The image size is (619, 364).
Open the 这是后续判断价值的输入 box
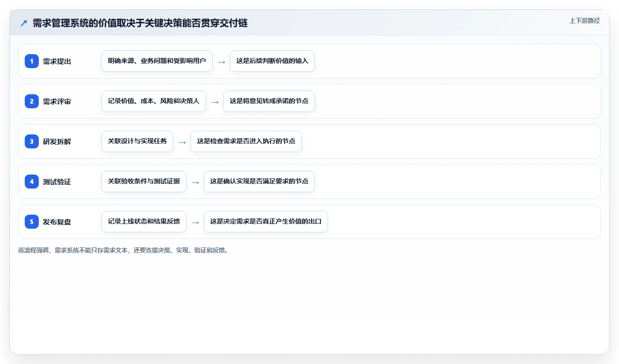272,61
